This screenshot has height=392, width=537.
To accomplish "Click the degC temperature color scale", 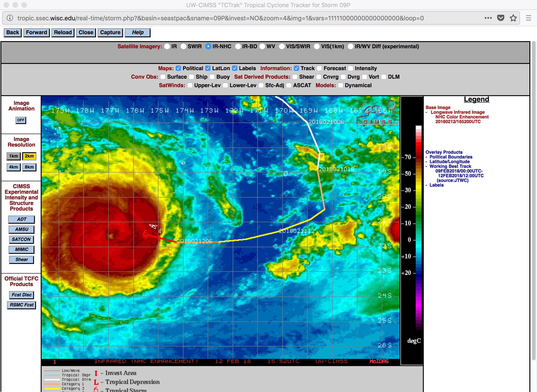I will coord(418,228).
